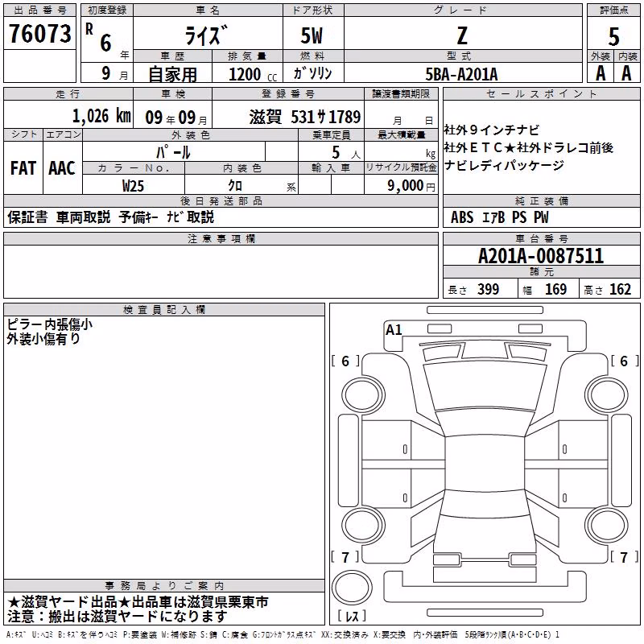644x644 pixels.
Task: Click height value 162
Action: [x=620, y=289]
